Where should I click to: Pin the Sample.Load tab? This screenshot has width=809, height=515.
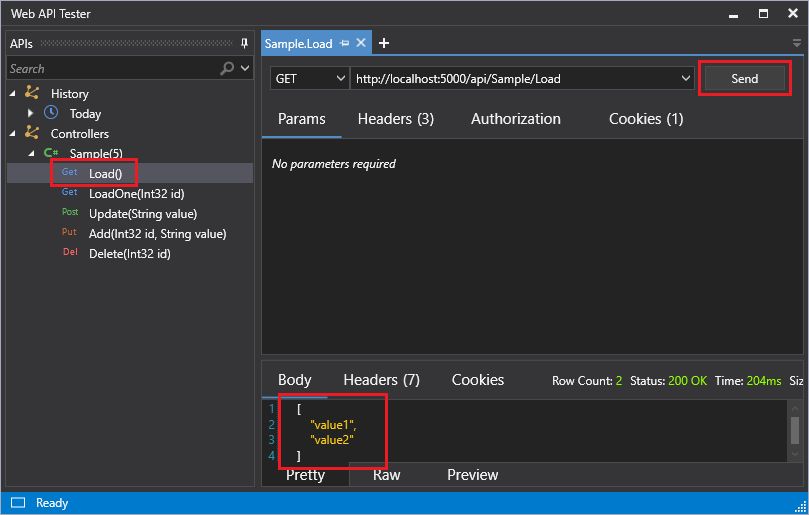(345, 43)
